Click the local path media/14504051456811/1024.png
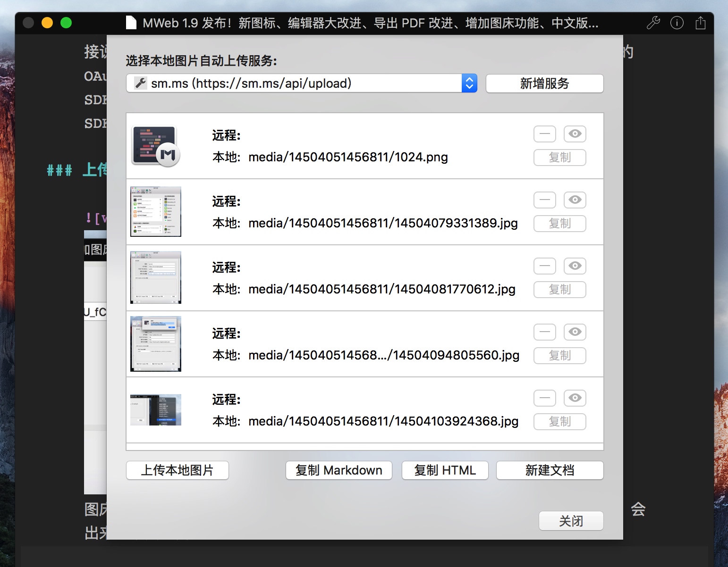The height and width of the screenshot is (567, 728). pos(348,157)
